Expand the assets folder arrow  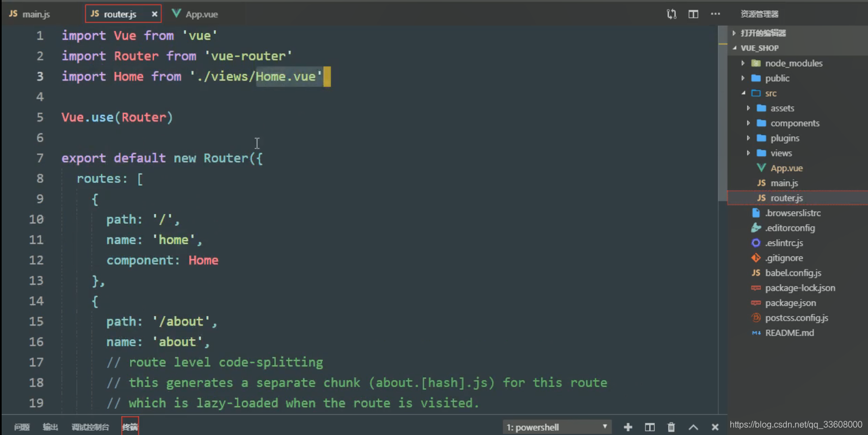[x=748, y=108]
